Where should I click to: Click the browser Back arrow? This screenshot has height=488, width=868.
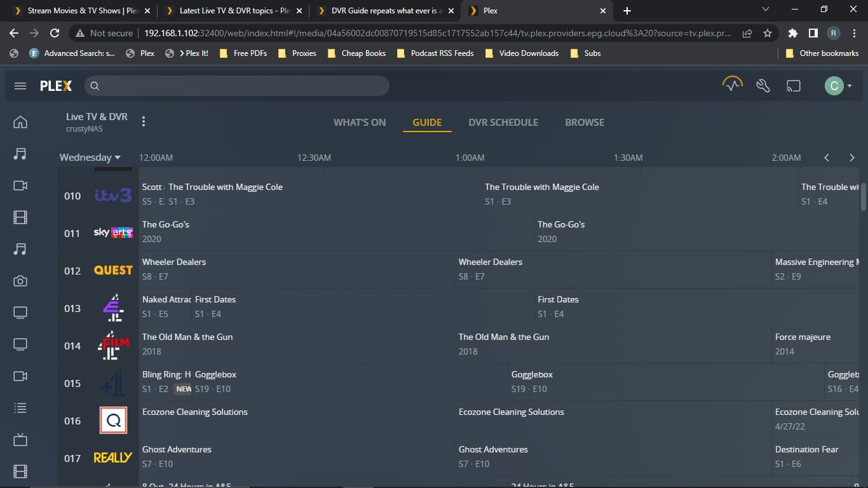(14, 33)
